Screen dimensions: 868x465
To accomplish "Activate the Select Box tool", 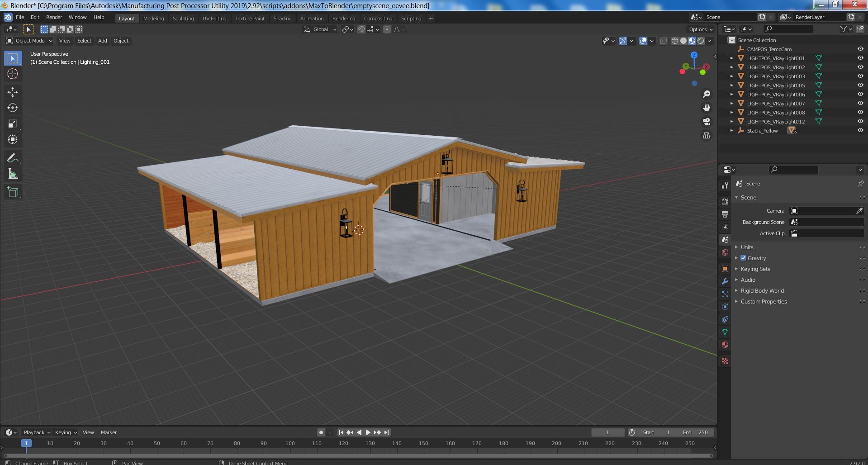I will pos(13,58).
